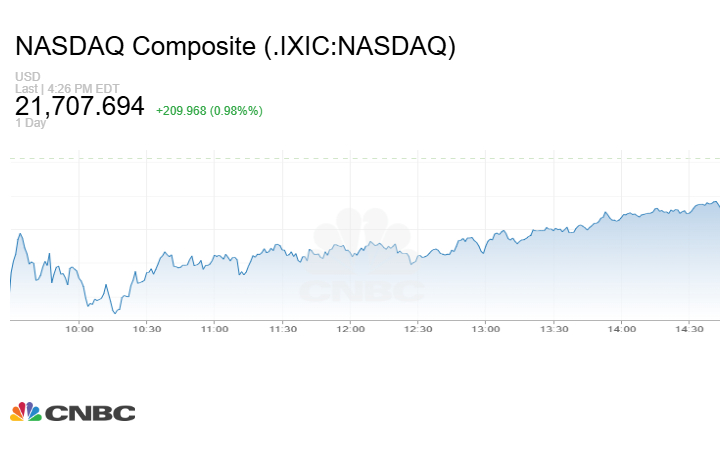
Task: Click the 14:00 time axis label
Action: coord(622,329)
